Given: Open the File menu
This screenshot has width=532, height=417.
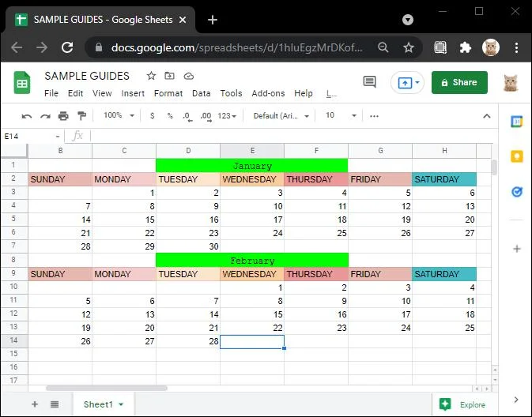Looking at the screenshot, I should tap(51, 93).
